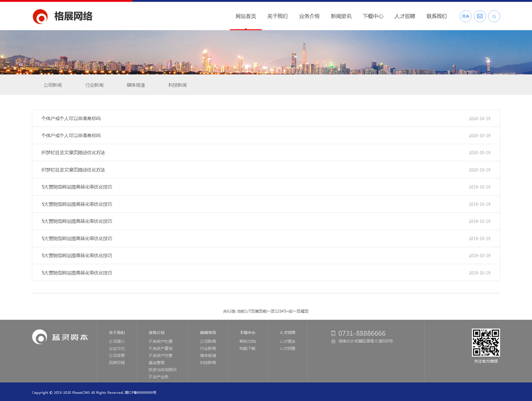Open 下载中心 in top navigation
The width and height of the screenshot is (532, 401).
[x=373, y=16]
